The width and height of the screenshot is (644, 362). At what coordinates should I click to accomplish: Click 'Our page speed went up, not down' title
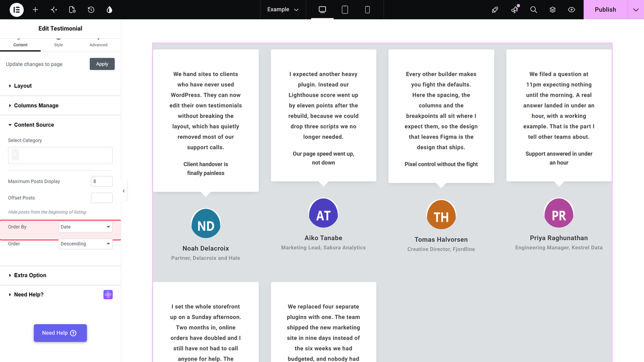[323, 158]
